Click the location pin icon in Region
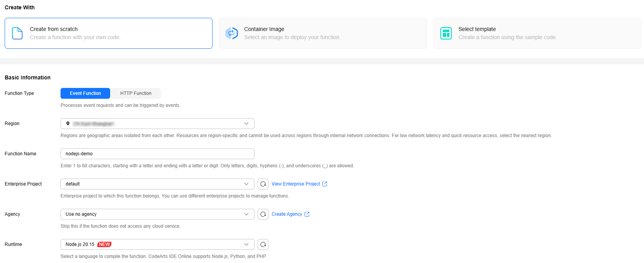The width and height of the screenshot is (644, 263). (x=68, y=124)
